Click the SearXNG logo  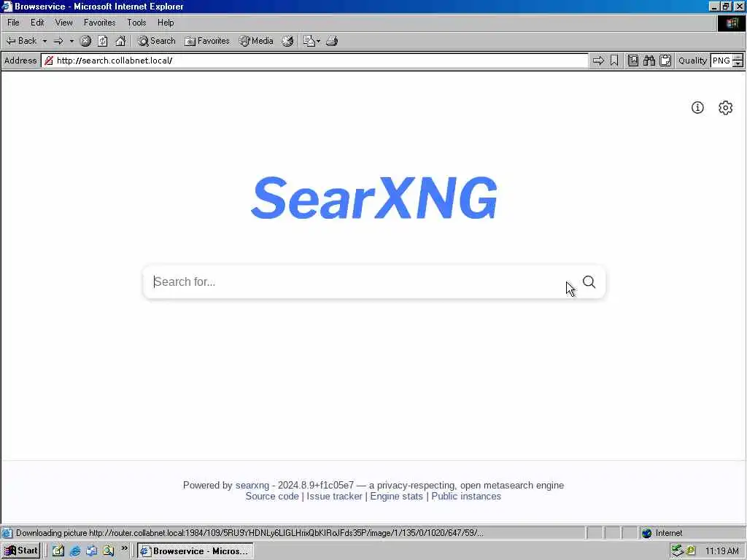pos(374,198)
